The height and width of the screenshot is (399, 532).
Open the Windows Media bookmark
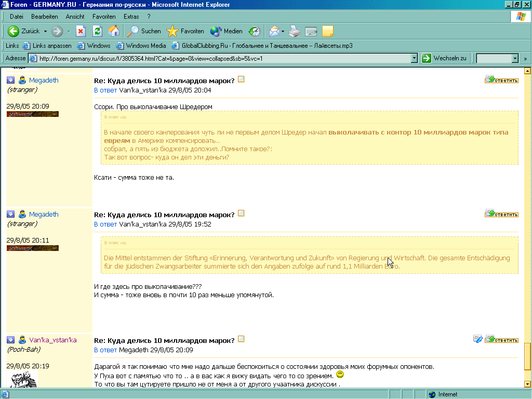[x=141, y=46]
